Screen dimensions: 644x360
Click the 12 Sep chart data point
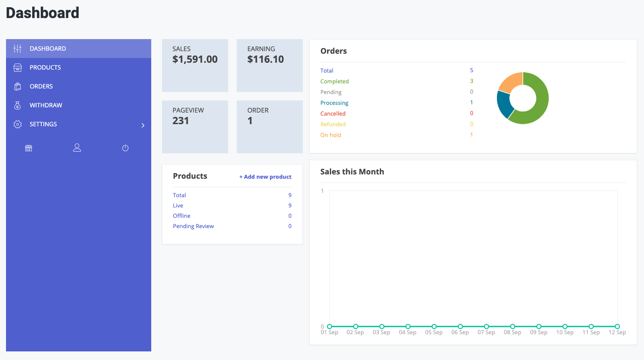(x=617, y=326)
